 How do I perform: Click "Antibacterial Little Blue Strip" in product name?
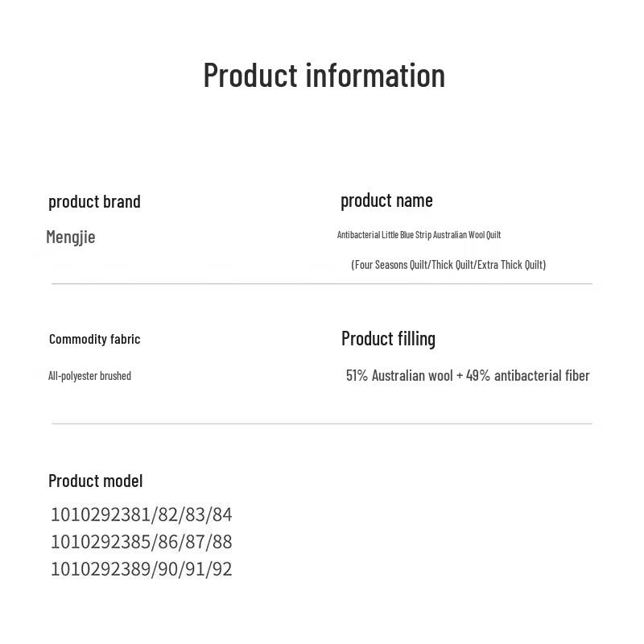click(384, 235)
